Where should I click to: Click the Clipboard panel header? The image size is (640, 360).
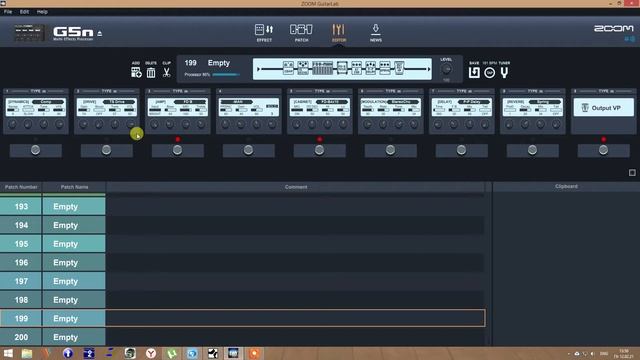pyautogui.click(x=566, y=187)
